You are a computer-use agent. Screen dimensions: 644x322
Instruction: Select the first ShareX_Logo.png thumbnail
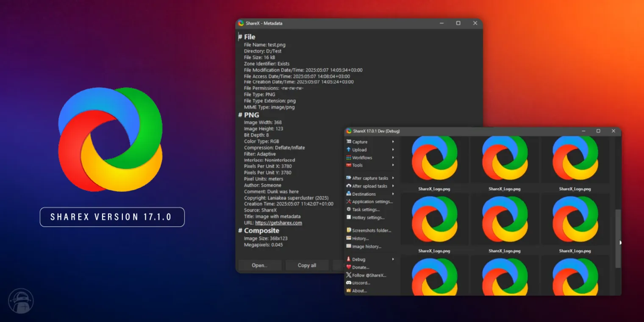(x=435, y=159)
